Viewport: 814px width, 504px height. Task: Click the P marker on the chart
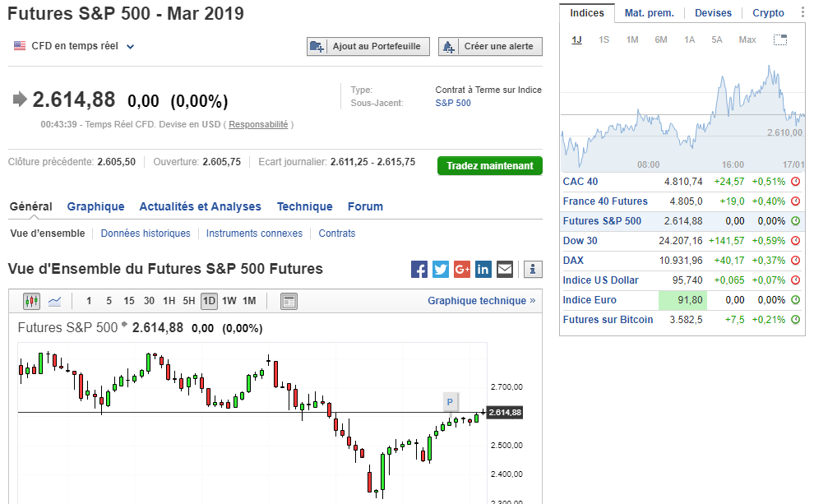pyautogui.click(x=450, y=401)
